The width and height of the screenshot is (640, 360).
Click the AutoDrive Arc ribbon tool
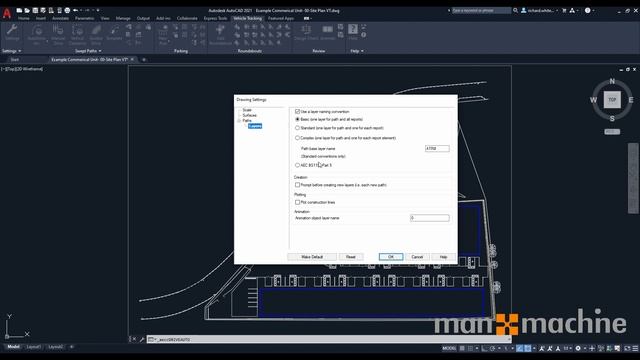point(37,34)
